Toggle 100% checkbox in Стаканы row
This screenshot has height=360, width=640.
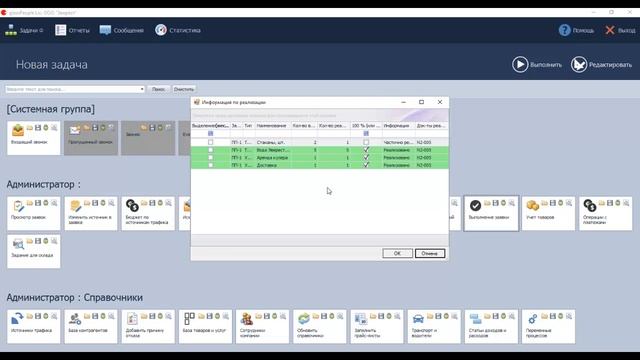[x=366, y=142]
